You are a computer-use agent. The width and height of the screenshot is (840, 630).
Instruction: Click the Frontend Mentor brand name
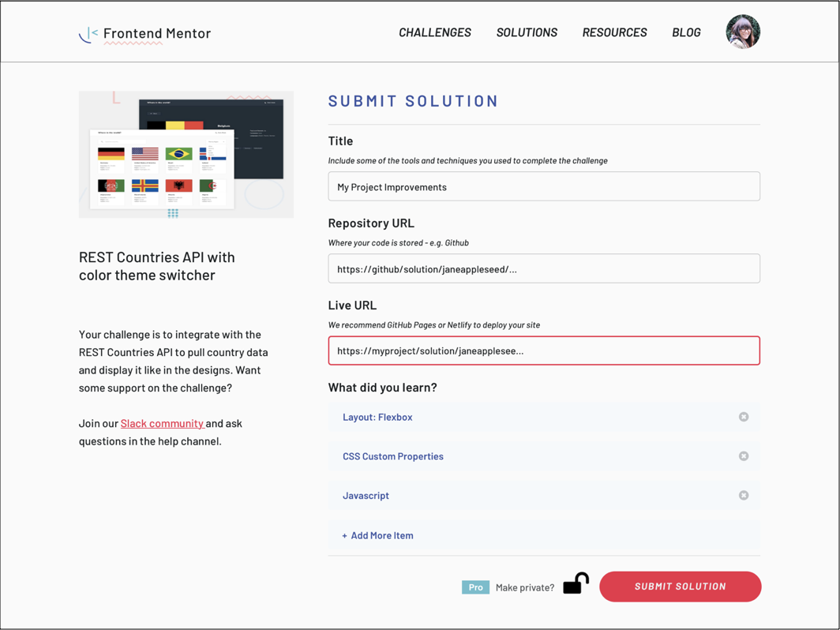pyautogui.click(x=157, y=34)
